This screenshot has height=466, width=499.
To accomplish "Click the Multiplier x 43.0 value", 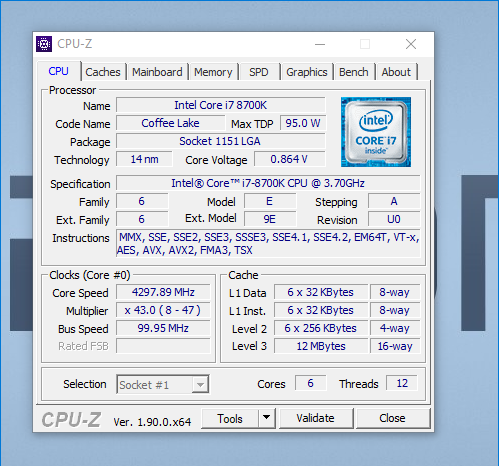I will [x=163, y=310].
